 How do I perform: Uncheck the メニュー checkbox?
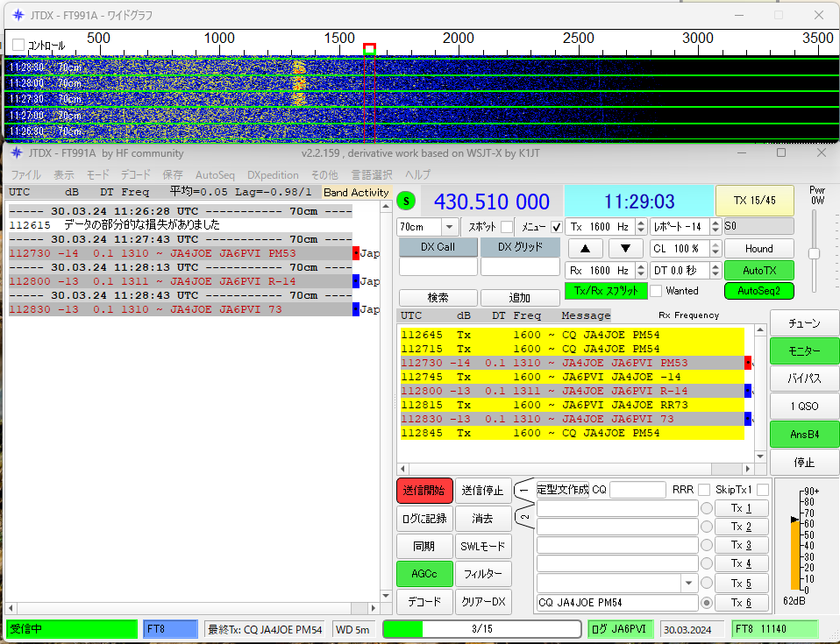tap(556, 227)
